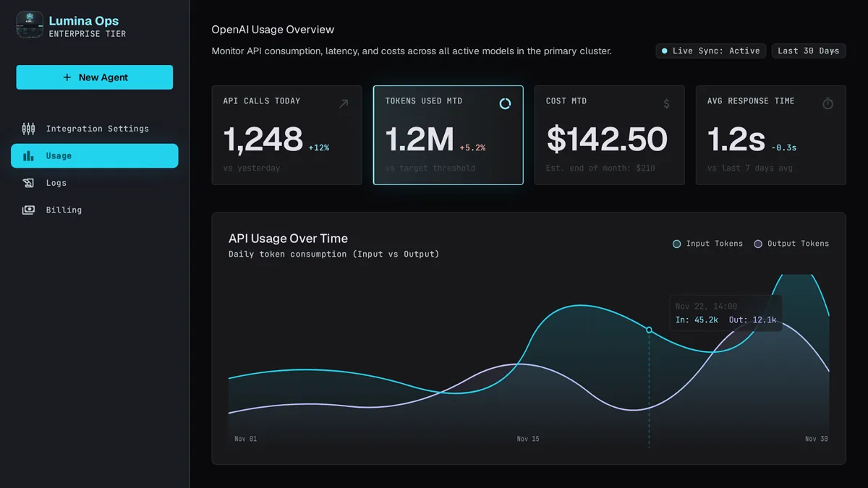Toggle Output Tokens legend series
868x488 pixels.
(x=791, y=244)
